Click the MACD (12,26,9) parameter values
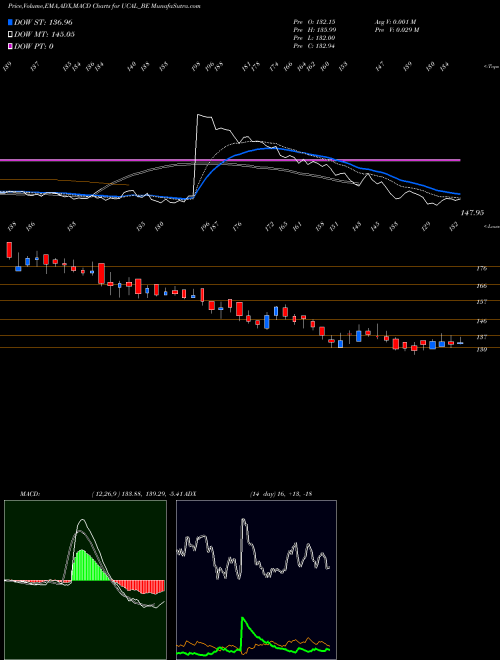The image size is (500, 660). click(137, 494)
